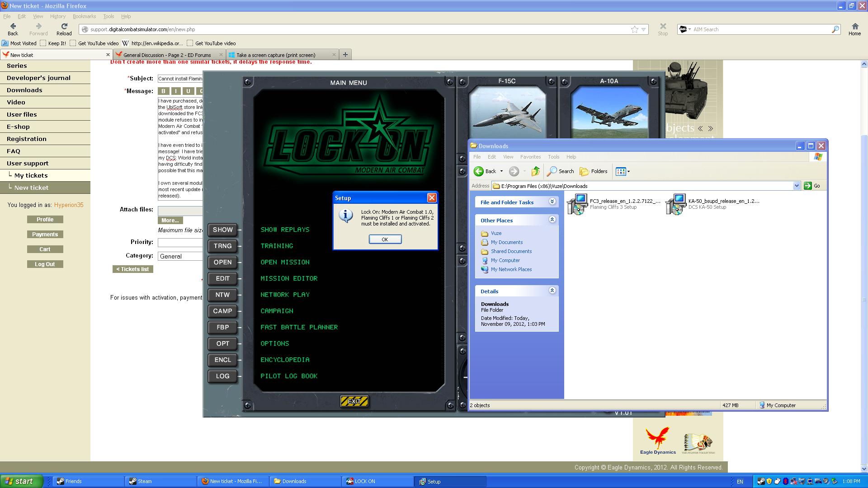The image size is (868, 488).
Task: Click the F-15C aircraft thumbnail
Action: click(x=507, y=112)
